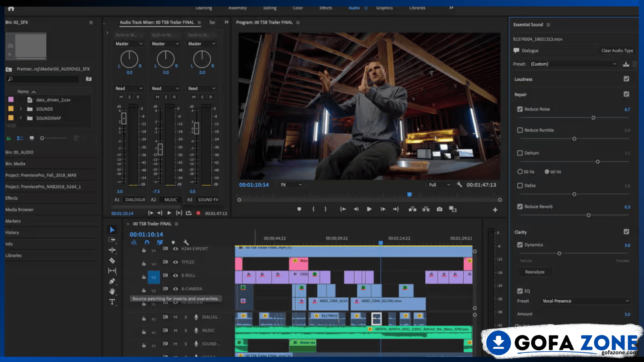Open the Markers panel
The width and height of the screenshot is (644, 362).
click(13, 221)
